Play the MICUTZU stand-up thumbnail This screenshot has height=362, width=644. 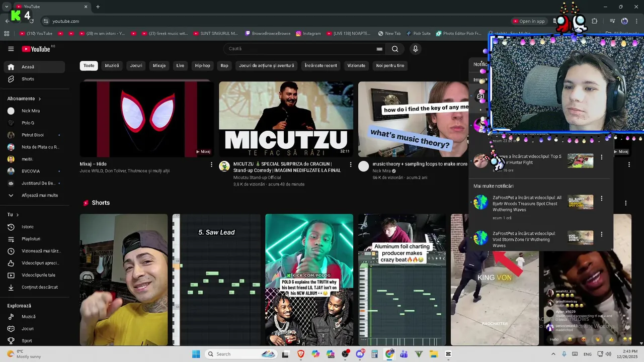tap(286, 119)
